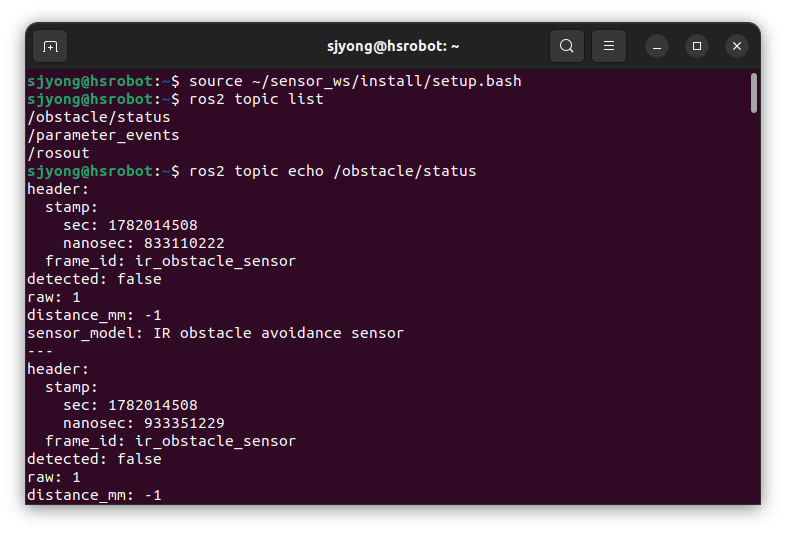
Task: Click the second nanosec value 933351229
Action: pyautogui.click(x=184, y=423)
